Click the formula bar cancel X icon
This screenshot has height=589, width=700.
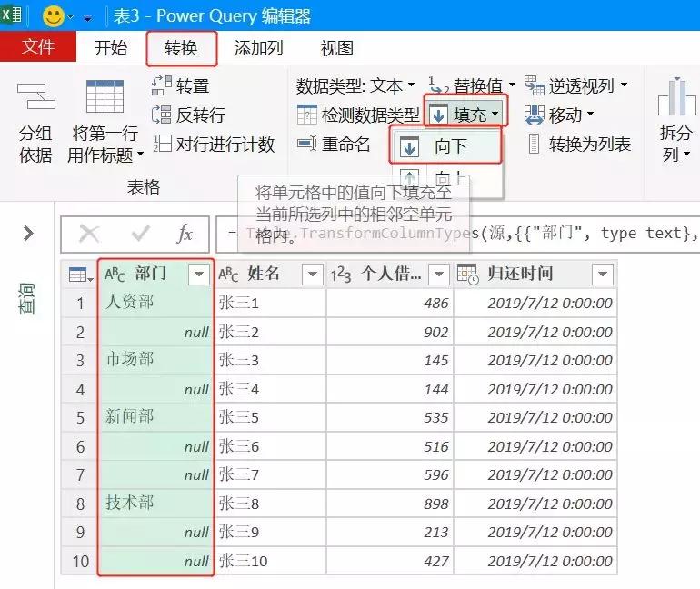tap(89, 234)
